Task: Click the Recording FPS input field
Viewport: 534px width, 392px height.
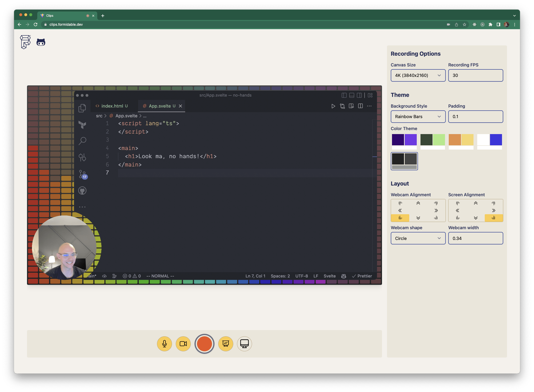Action: click(475, 75)
